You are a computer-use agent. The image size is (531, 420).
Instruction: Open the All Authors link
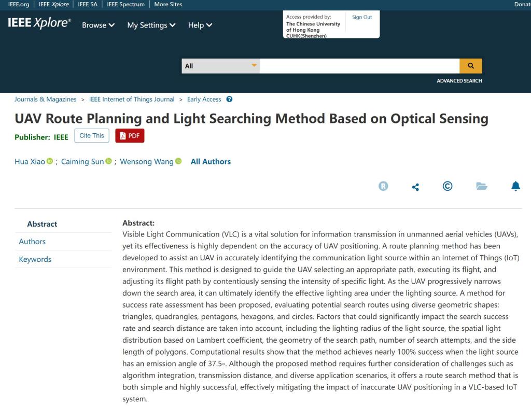point(211,162)
